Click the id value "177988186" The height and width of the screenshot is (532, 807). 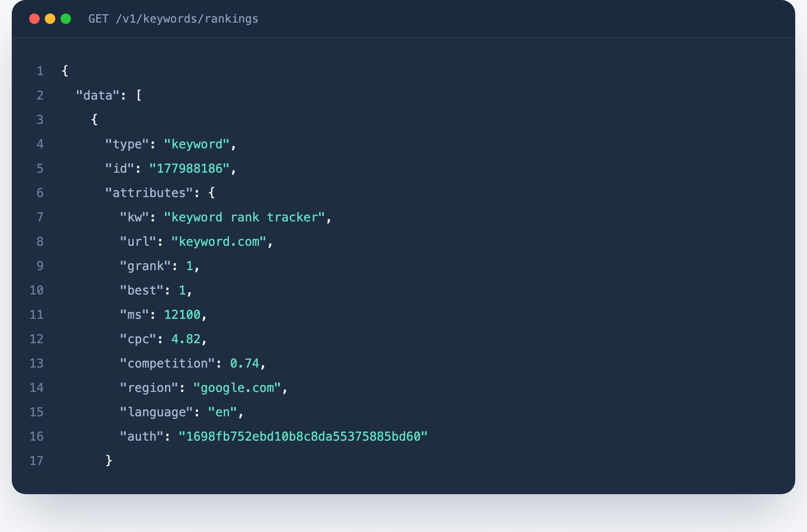click(x=189, y=168)
